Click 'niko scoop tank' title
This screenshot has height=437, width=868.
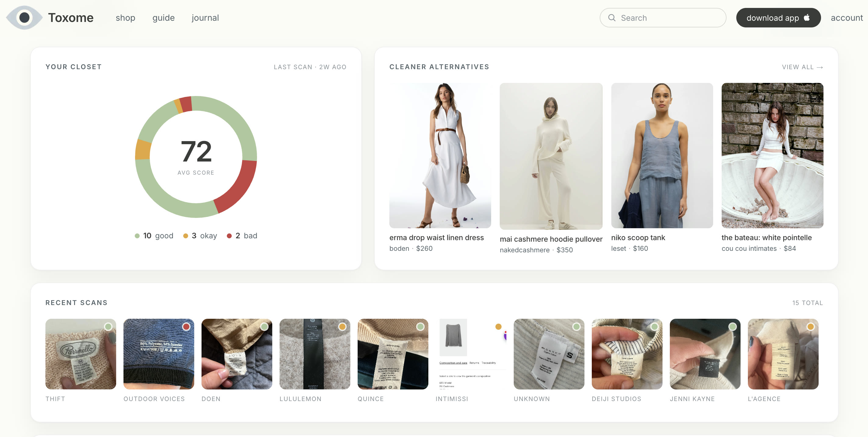638,237
